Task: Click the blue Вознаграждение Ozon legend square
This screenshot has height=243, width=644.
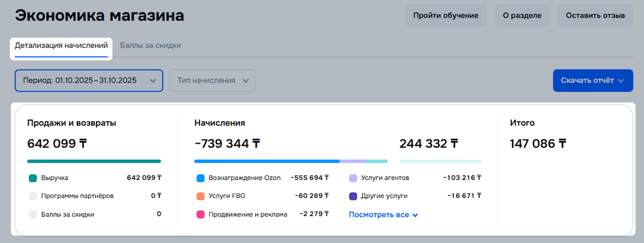Action: [201, 178]
